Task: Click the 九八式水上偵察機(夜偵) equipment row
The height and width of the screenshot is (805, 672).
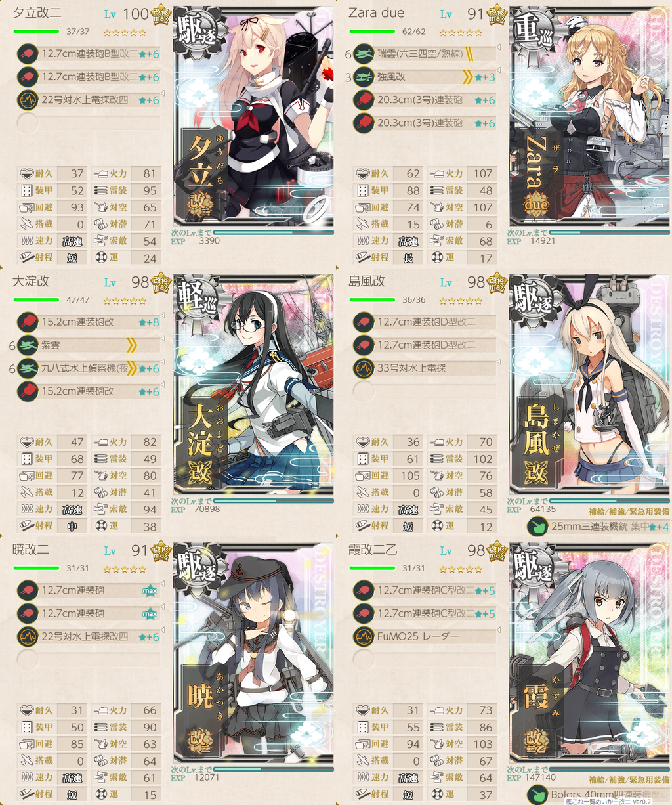Action: coord(88,368)
